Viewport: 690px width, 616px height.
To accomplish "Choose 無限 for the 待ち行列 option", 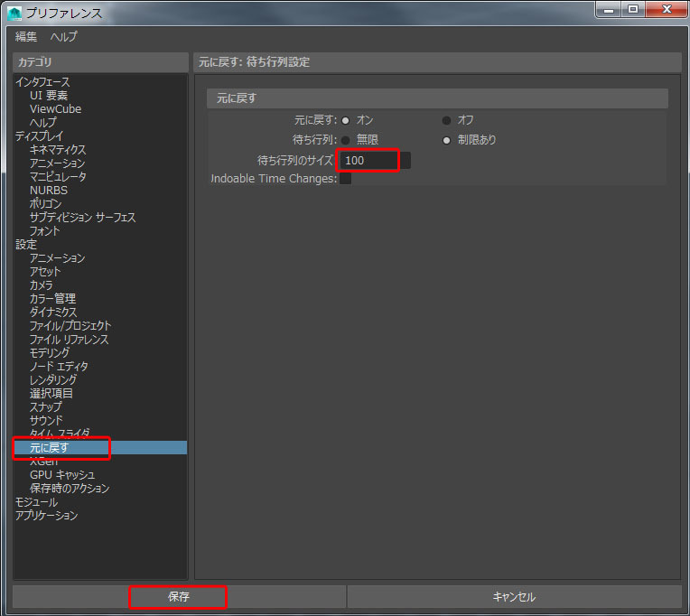I will click(345, 140).
